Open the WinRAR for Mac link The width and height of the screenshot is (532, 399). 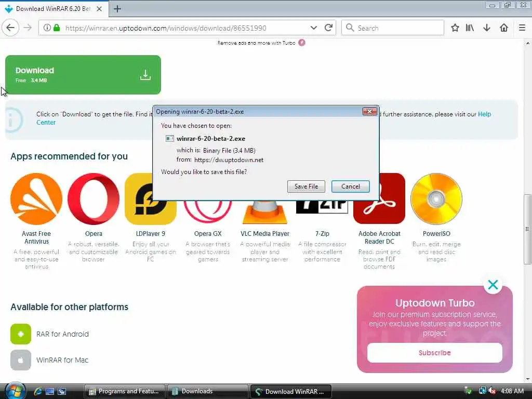62,360
